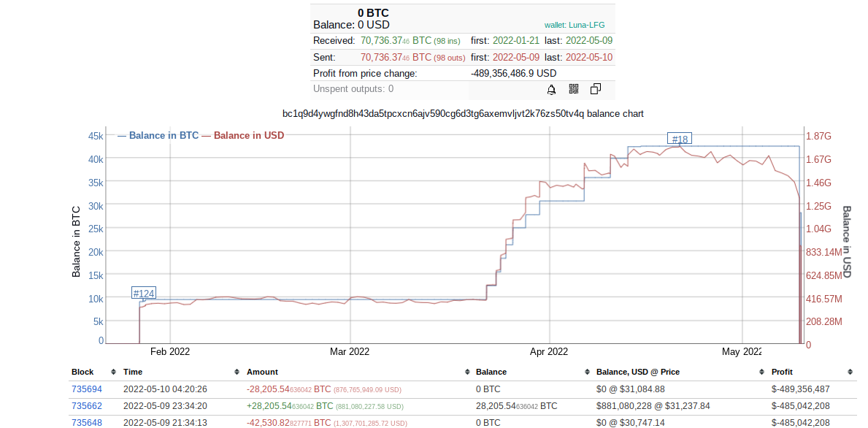
Task: Show the address QR code icon
Action: (574, 88)
